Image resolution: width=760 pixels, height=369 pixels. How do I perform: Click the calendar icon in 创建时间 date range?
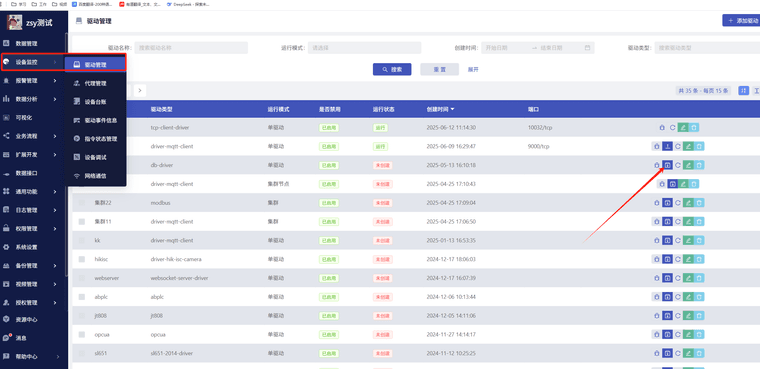587,48
